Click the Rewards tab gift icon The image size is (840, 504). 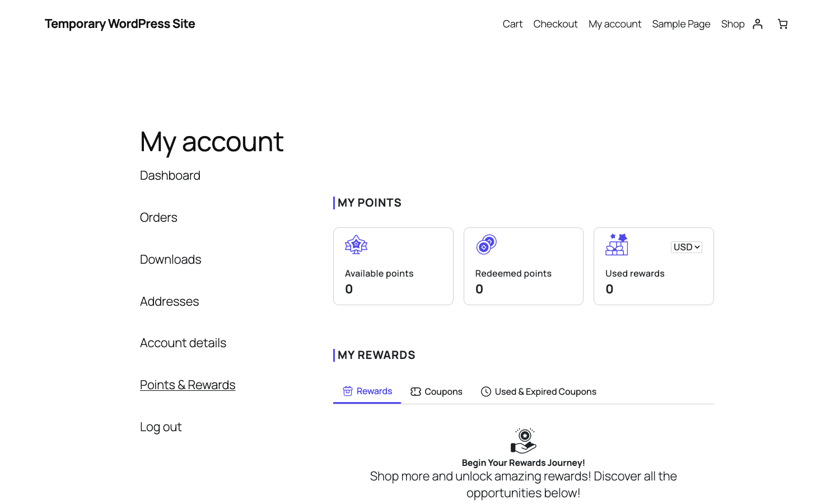point(348,391)
